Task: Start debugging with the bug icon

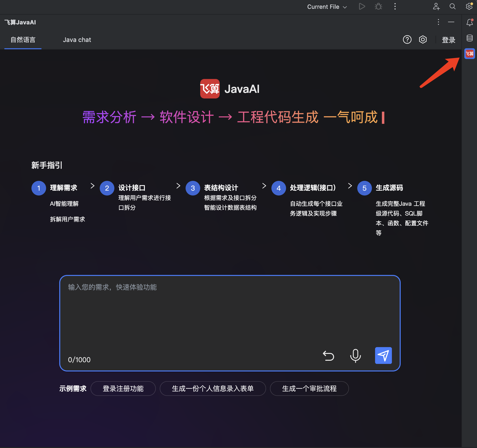Action: click(378, 7)
